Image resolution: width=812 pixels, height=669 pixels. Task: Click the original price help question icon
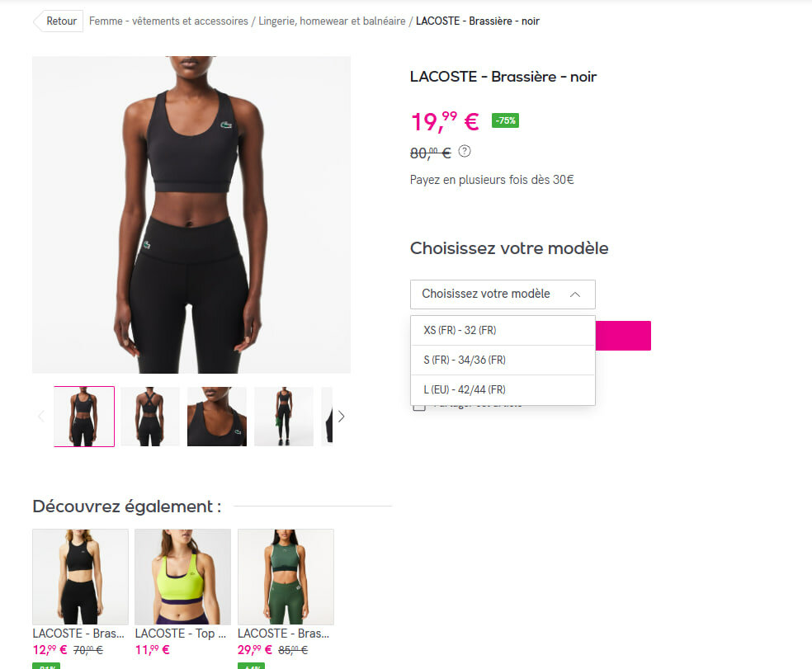pyautogui.click(x=465, y=151)
